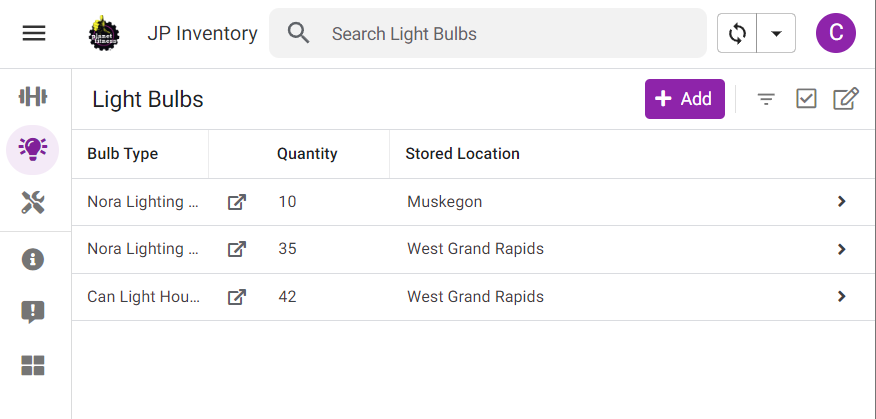Image resolution: width=876 pixels, height=419 pixels.
Task: Open the feedback alert sidebar icon
Action: click(33, 312)
